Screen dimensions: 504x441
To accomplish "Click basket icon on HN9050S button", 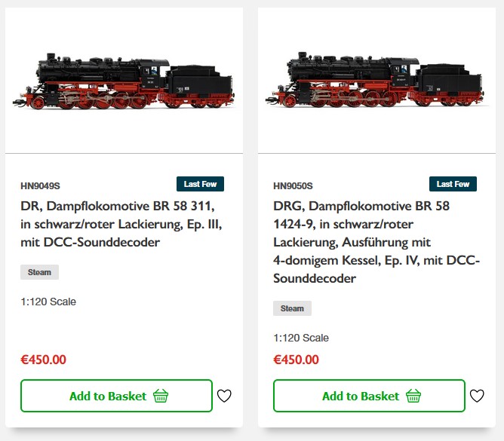I will (x=413, y=396).
